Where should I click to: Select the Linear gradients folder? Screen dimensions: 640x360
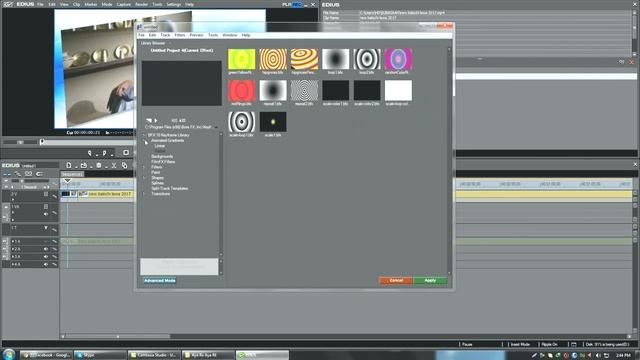(160, 146)
